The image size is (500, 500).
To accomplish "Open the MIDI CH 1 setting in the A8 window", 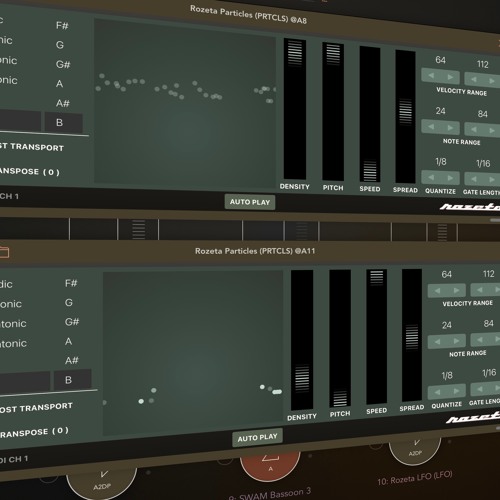I will [9, 196].
